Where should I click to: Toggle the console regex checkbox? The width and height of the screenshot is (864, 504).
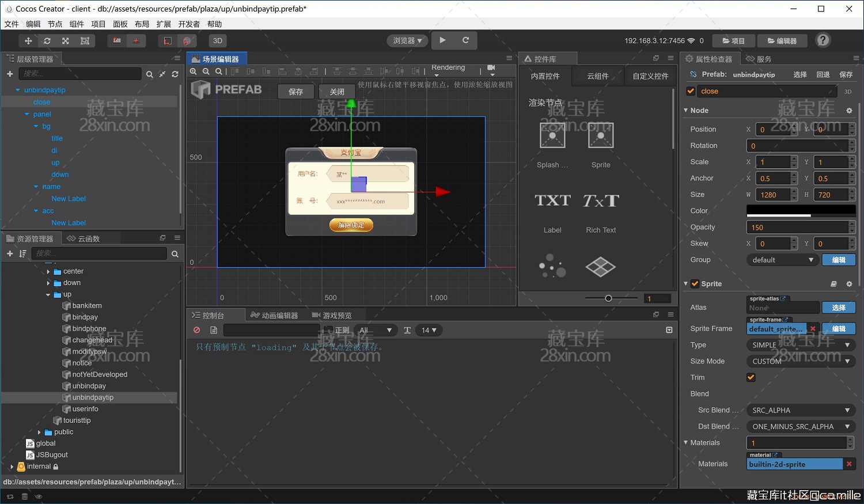[x=328, y=330]
